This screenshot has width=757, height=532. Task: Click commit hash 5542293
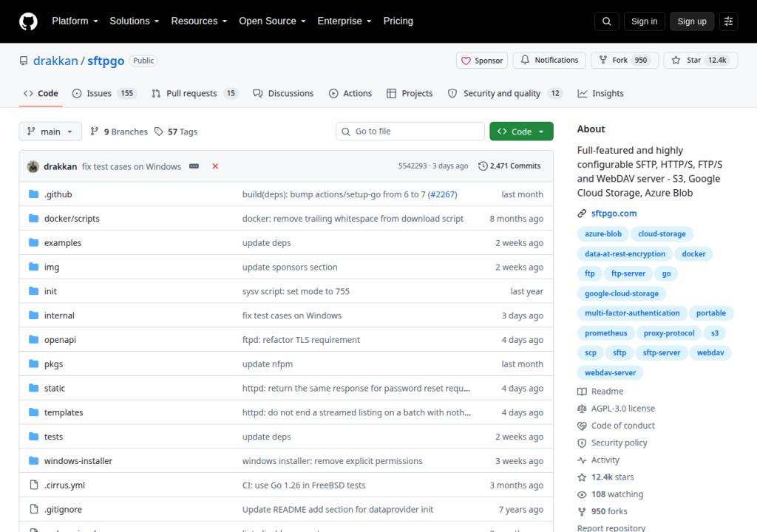tap(413, 166)
